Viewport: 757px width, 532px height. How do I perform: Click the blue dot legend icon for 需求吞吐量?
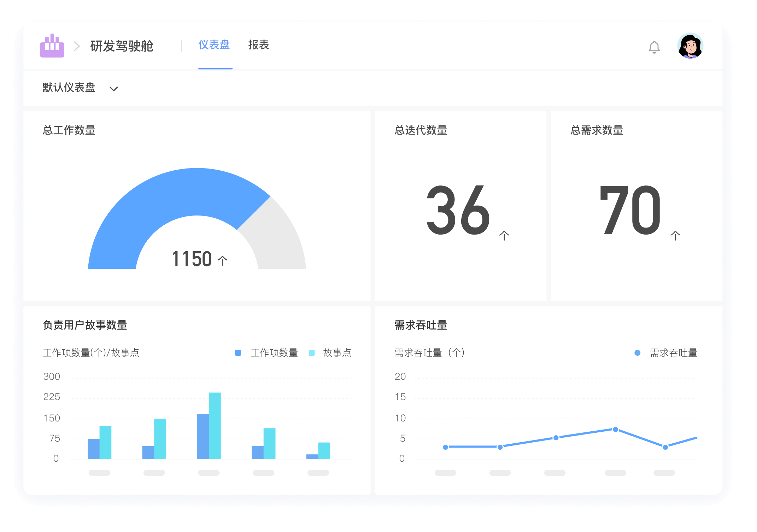coord(637,352)
